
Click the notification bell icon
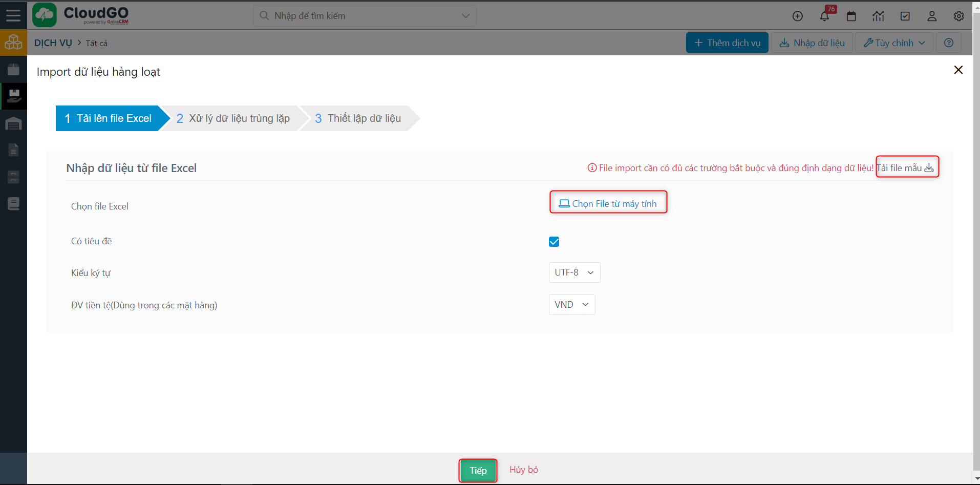pyautogui.click(x=824, y=16)
